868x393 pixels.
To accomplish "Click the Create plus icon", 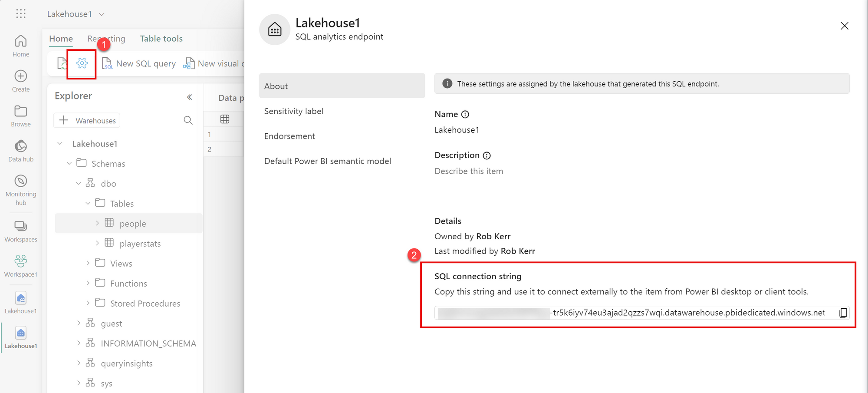I will (x=21, y=76).
